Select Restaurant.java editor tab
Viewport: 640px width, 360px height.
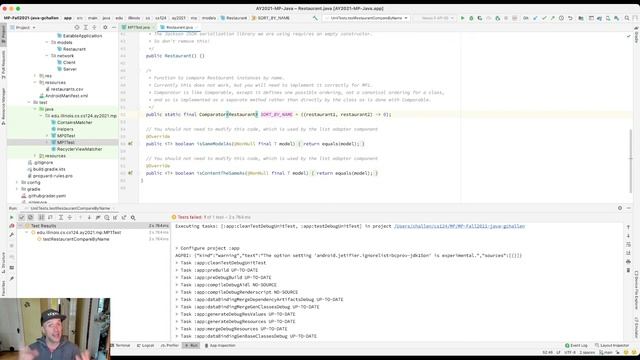179,27
